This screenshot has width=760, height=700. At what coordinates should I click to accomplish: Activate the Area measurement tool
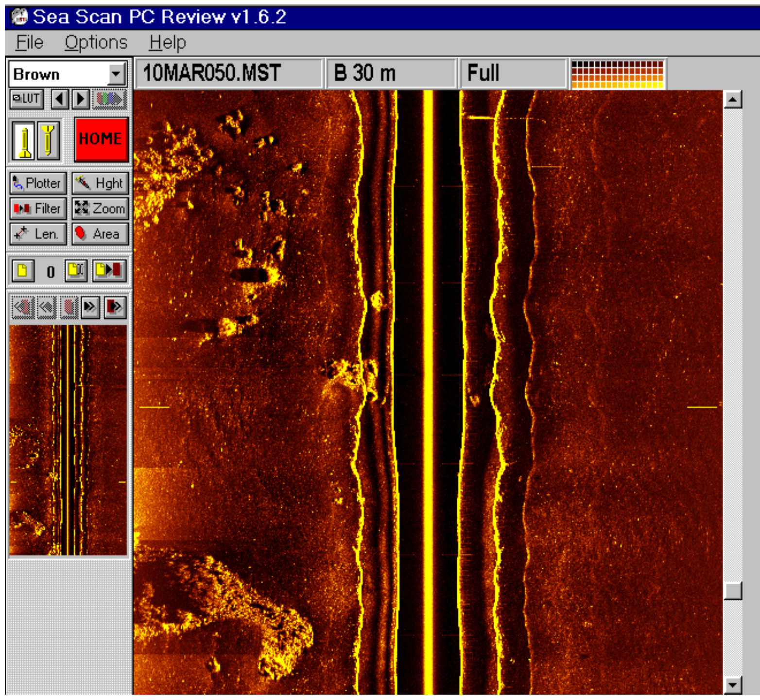coord(101,234)
